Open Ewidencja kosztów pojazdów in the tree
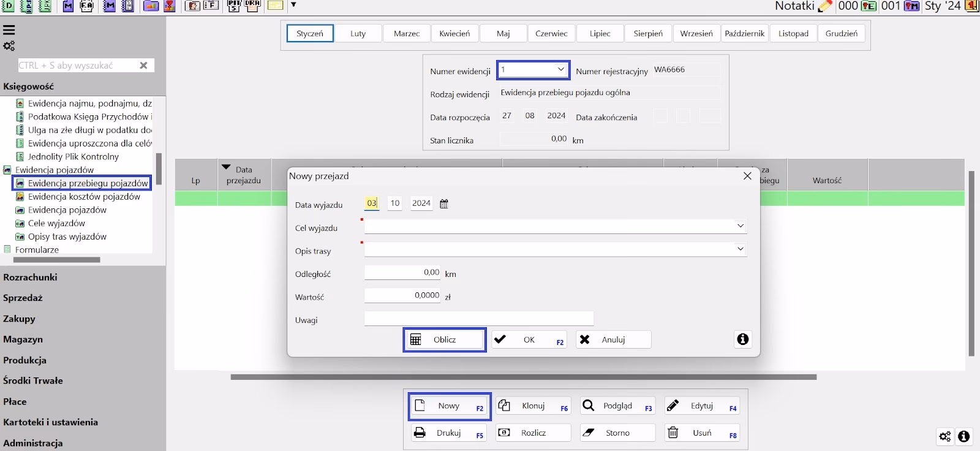The image size is (980, 451). (x=84, y=197)
